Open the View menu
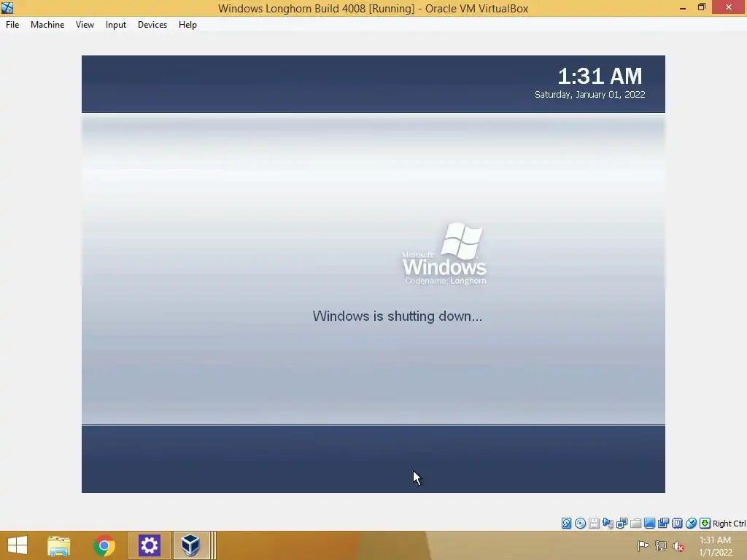This screenshot has width=747, height=560. (x=85, y=25)
